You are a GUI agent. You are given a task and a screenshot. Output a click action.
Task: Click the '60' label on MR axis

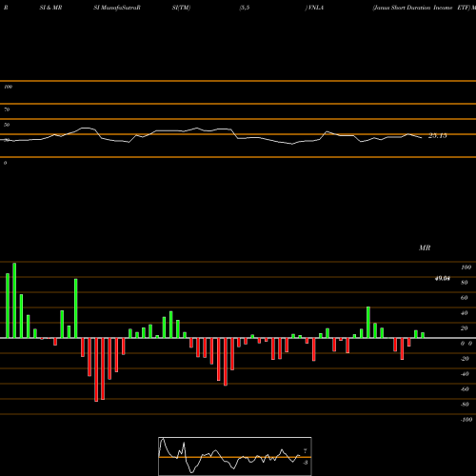click(465, 298)
